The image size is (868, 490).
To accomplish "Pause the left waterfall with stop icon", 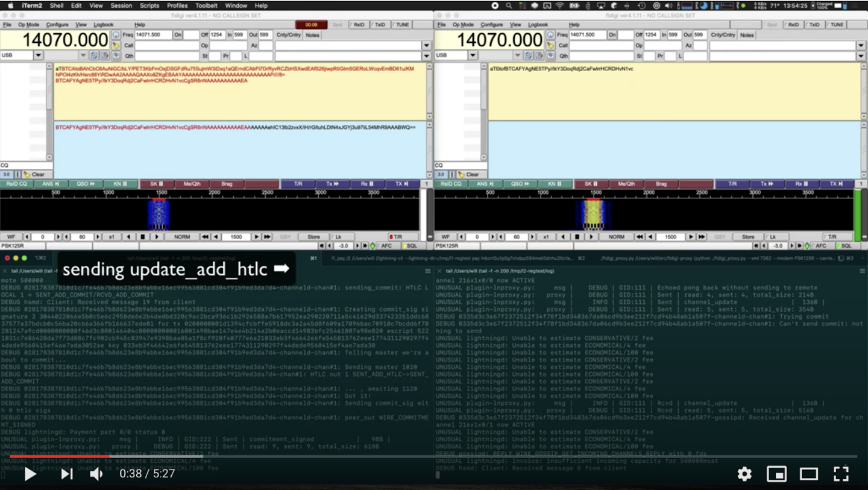I will (142, 237).
